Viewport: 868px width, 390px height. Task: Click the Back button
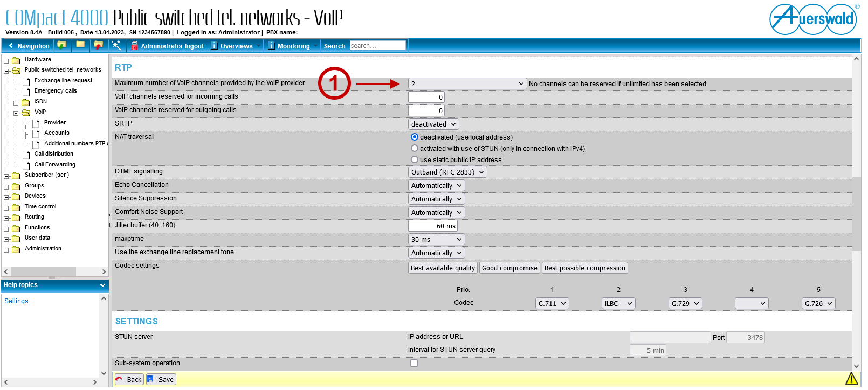pos(129,379)
